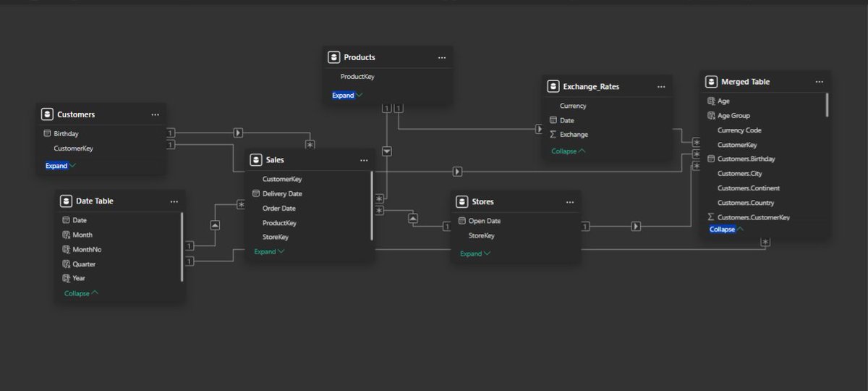The height and width of the screenshot is (391, 868).
Task: Click the Merged Table header icon
Action: pos(711,82)
